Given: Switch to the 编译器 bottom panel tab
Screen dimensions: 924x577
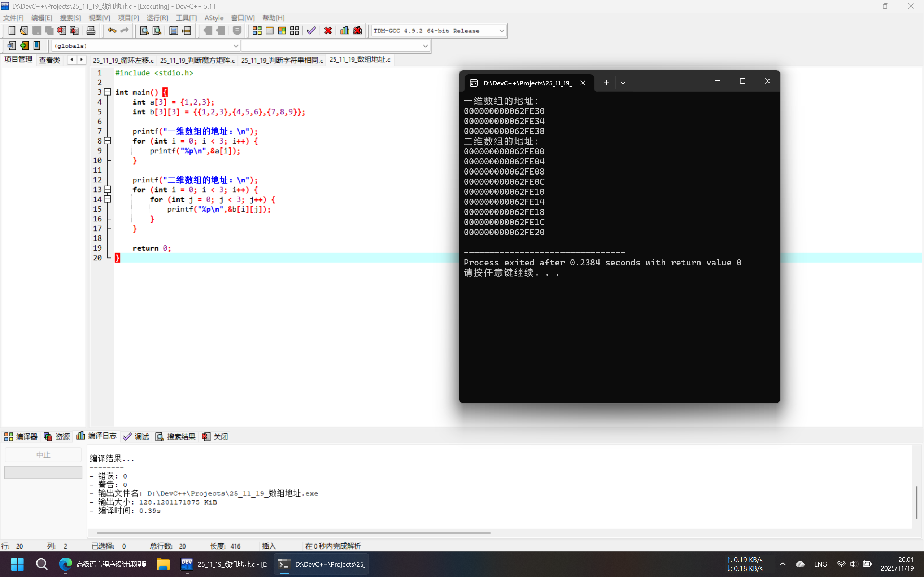Looking at the screenshot, I should [x=21, y=437].
